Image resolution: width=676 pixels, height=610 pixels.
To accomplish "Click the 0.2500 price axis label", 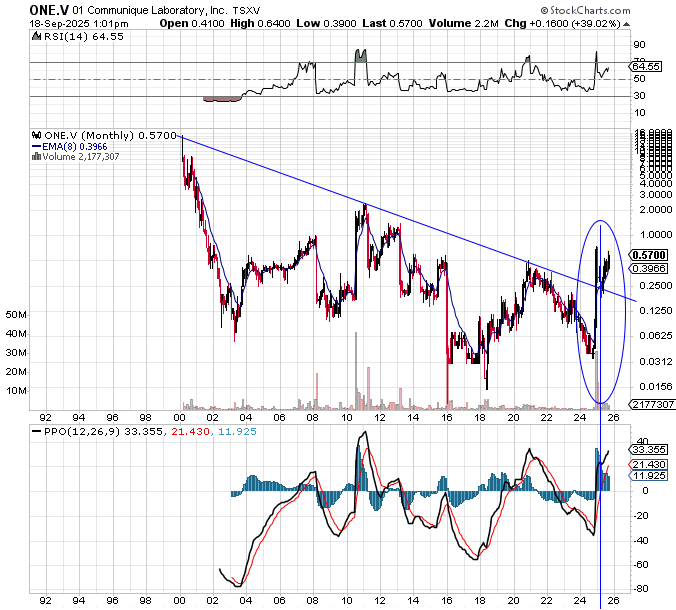I will point(656,286).
